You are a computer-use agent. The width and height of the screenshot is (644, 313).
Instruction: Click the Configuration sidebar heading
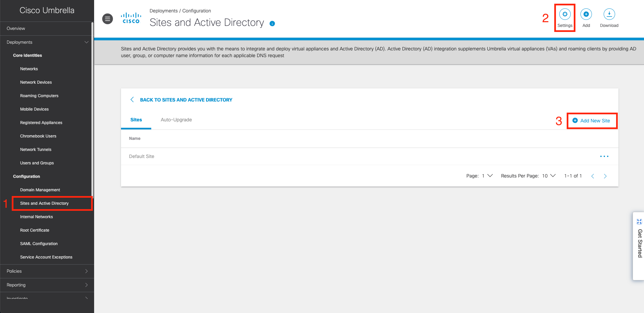pos(27,177)
